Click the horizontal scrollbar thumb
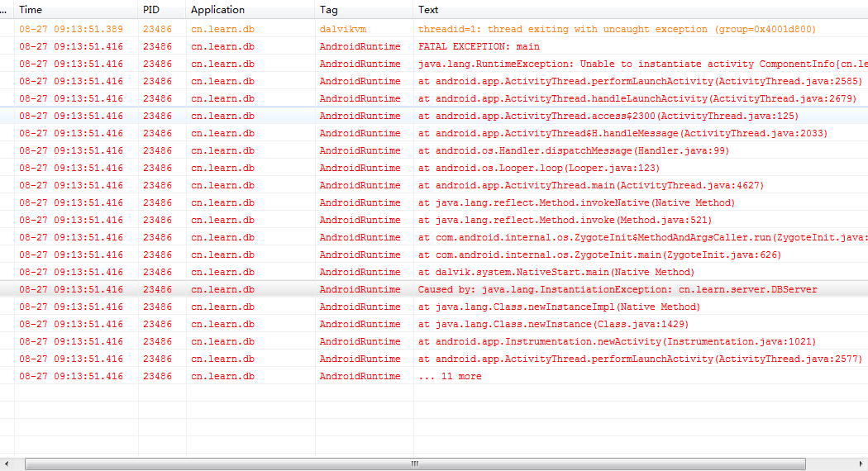The image size is (868, 471). (x=415, y=464)
